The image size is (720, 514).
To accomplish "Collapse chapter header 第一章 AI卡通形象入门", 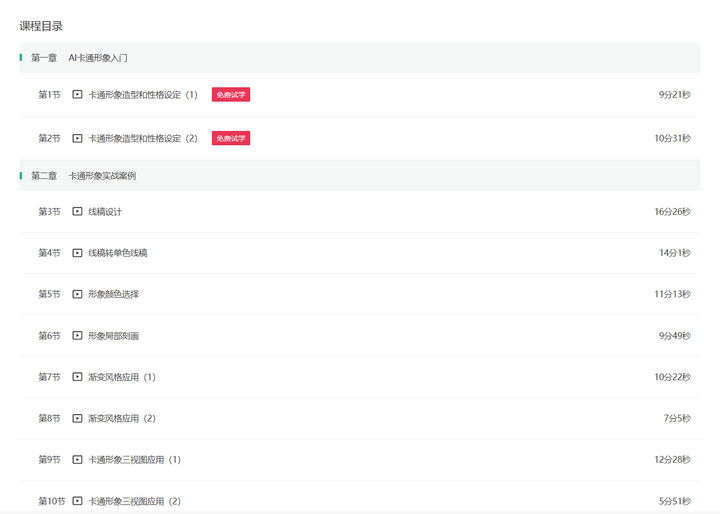I will pyautogui.click(x=360, y=57).
